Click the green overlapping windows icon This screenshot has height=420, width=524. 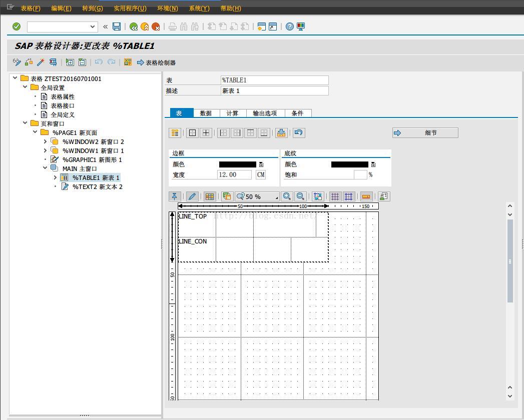click(x=227, y=196)
